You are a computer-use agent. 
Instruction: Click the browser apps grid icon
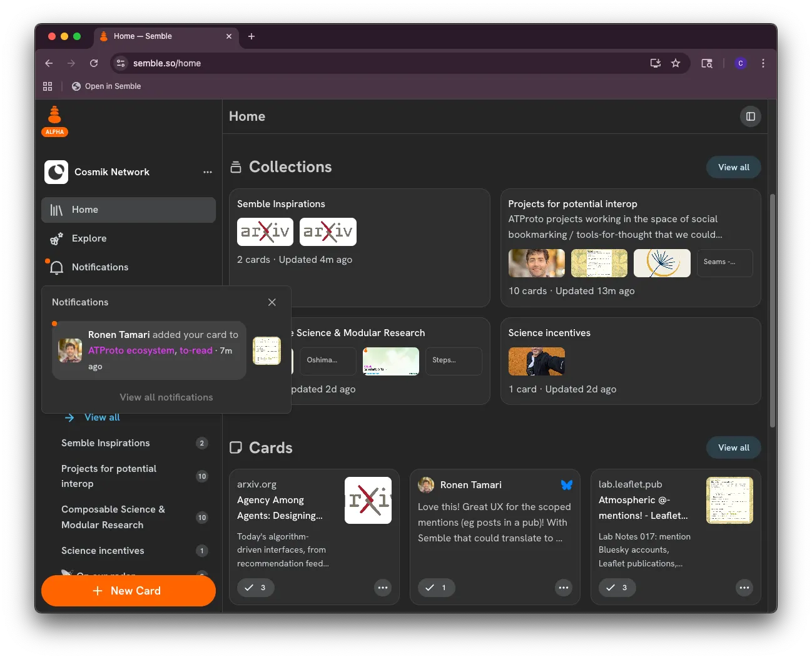coord(48,86)
